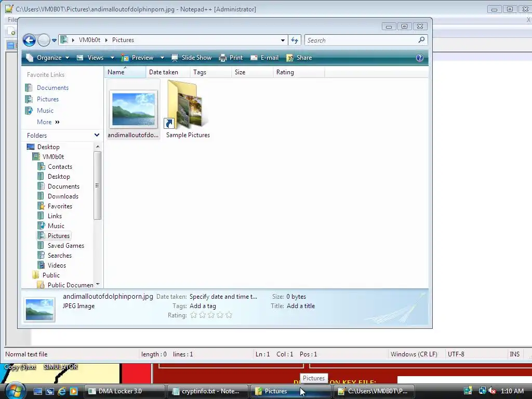The height and width of the screenshot is (399, 532).
Task: Select Links in folder tree
Action: (x=55, y=216)
